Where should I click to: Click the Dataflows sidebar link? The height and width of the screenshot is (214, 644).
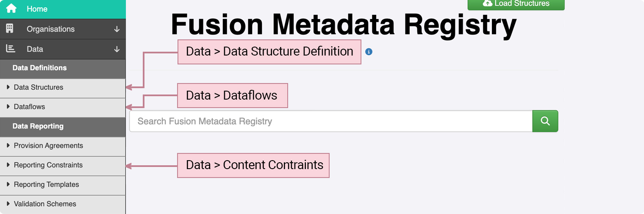pos(29,107)
